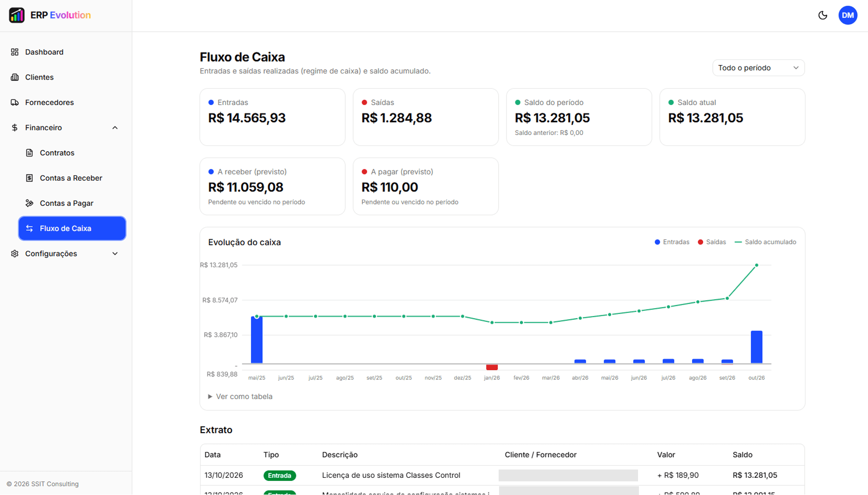Navigate to Fornecedores
The width and height of the screenshot is (868, 495).
66,102
